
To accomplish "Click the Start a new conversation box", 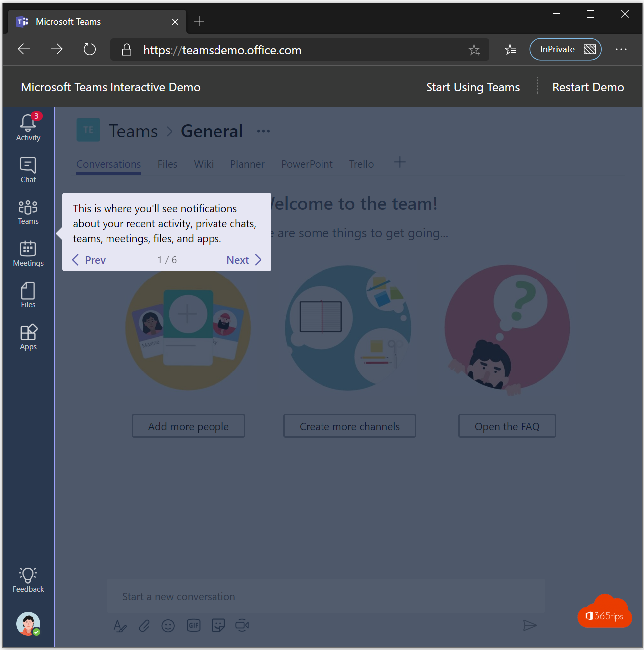I will 326,596.
